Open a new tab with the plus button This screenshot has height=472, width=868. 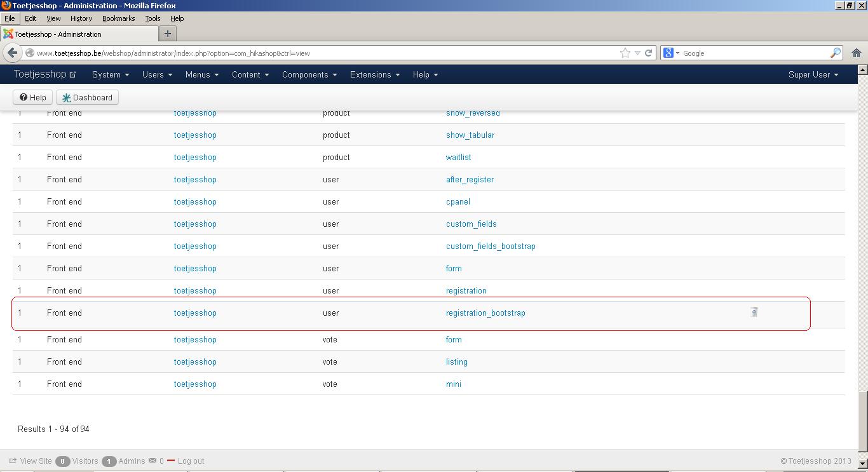[168, 34]
